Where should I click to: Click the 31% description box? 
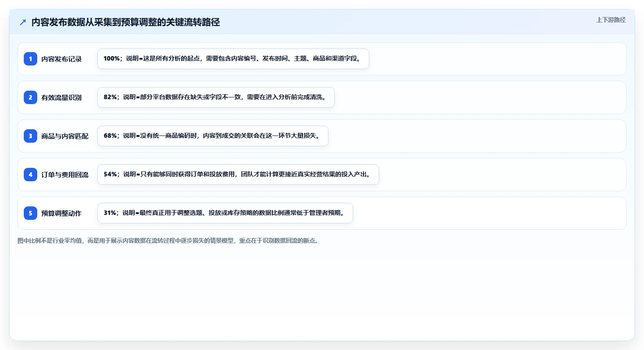(225, 213)
